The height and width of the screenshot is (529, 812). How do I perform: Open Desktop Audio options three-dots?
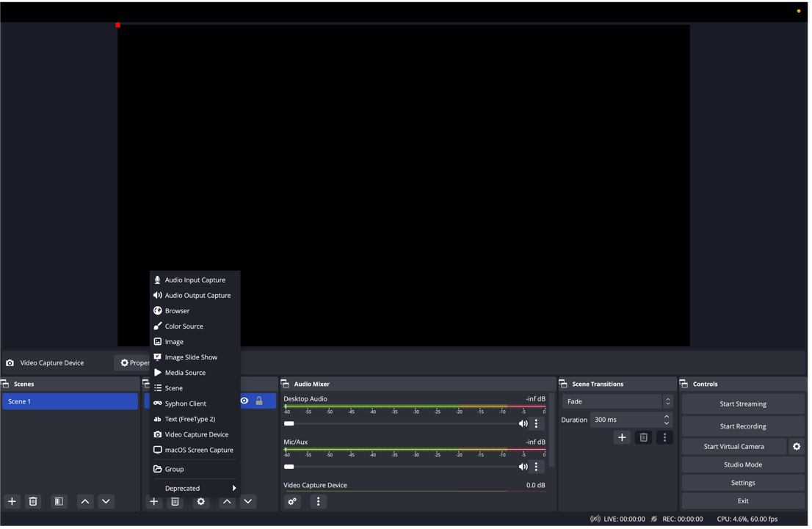[537, 426]
